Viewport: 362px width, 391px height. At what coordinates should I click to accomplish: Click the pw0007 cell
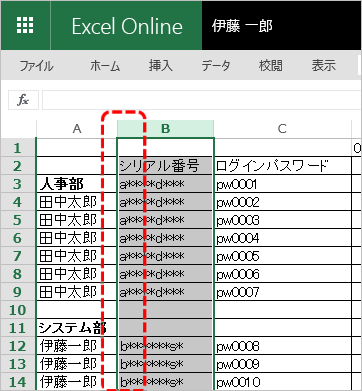[x=283, y=292]
